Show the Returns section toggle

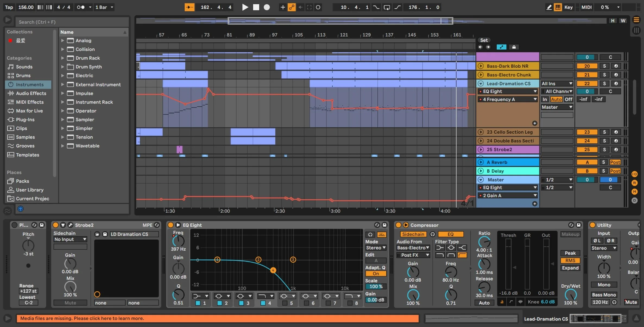click(634, 183)
